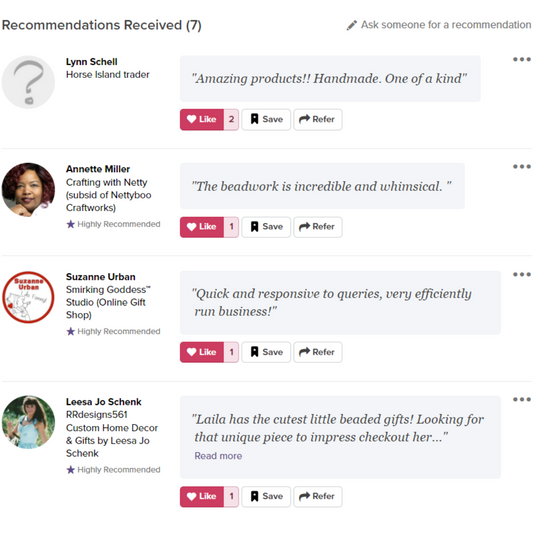Refer Suzanne Urban's recommendation

pos(318,352)
